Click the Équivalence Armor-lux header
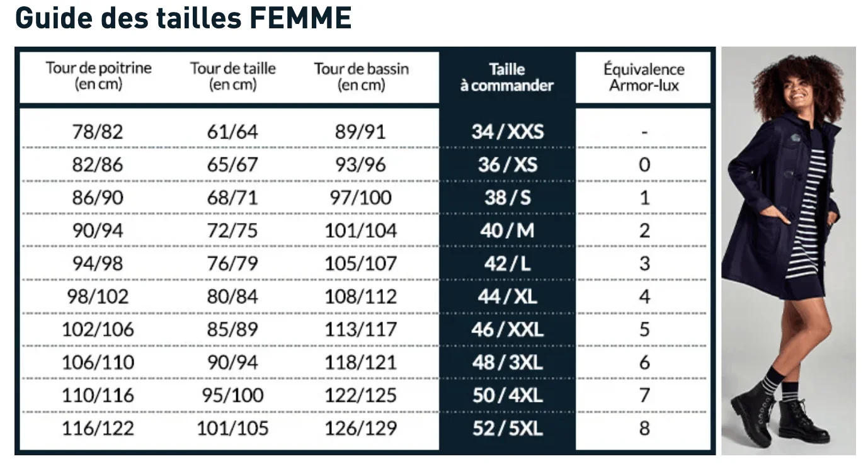This screenshot has height=466, width=868. pos(644,77)
